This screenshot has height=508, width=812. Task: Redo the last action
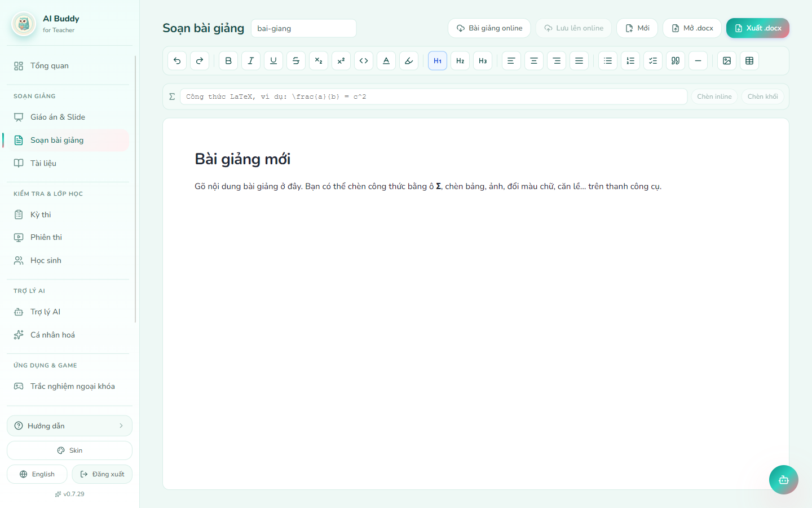point(200,61)
